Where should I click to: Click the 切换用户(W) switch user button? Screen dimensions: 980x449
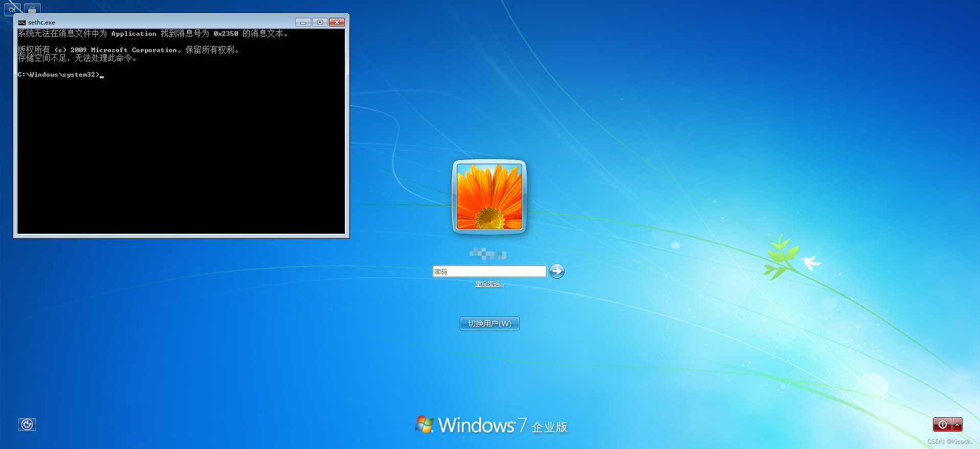pos(489,324)
